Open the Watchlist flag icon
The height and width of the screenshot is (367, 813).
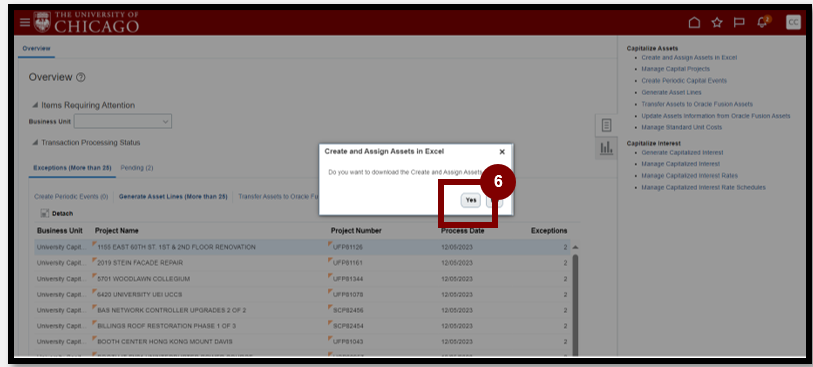click(739, 22)
